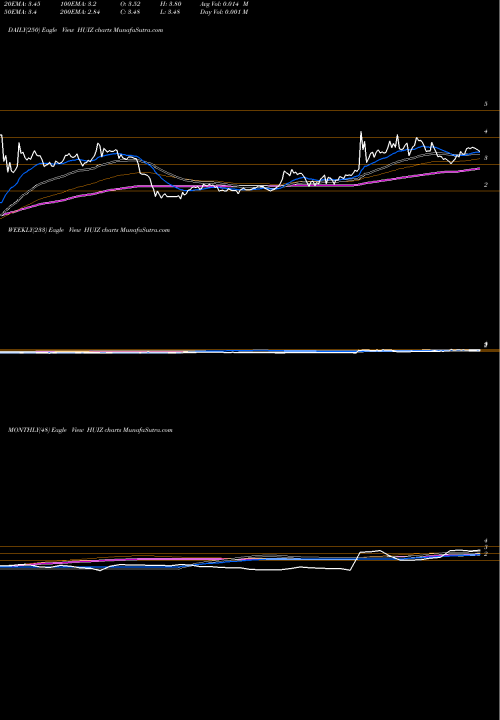Select the open price 'O:' value

[x=131, y=4]
